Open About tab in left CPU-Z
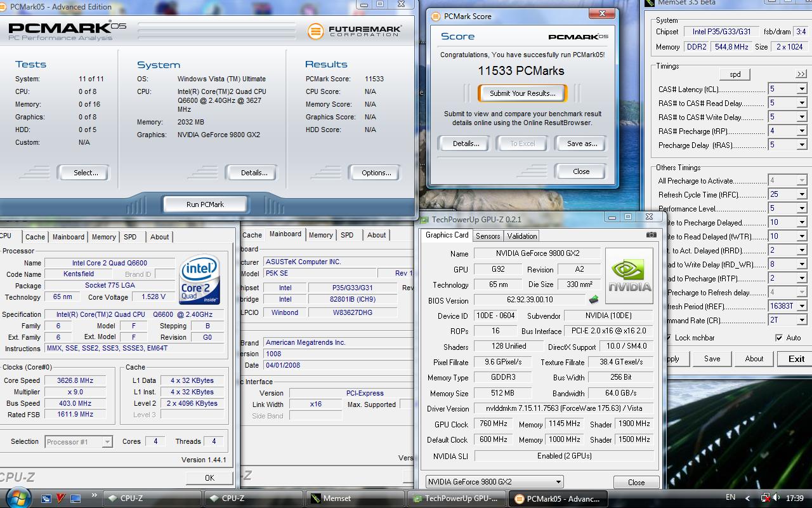The image size is (812, 508). point(160,237)
